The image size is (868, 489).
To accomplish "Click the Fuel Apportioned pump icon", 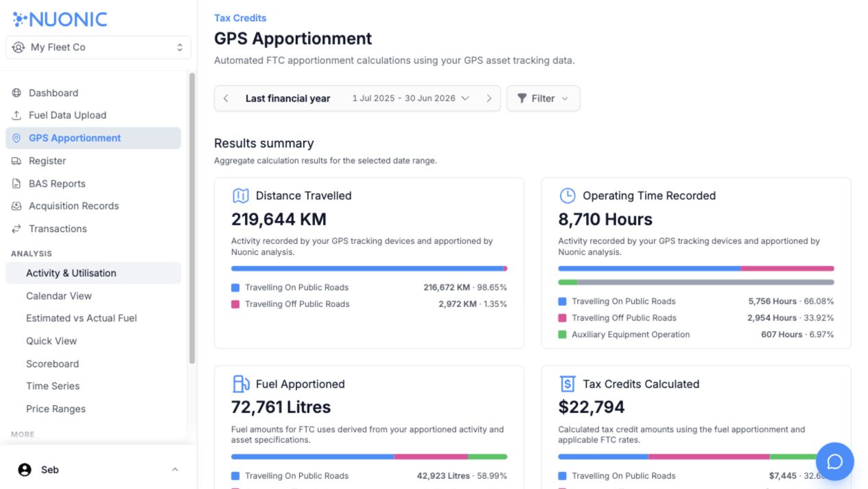I will (240, 384).
